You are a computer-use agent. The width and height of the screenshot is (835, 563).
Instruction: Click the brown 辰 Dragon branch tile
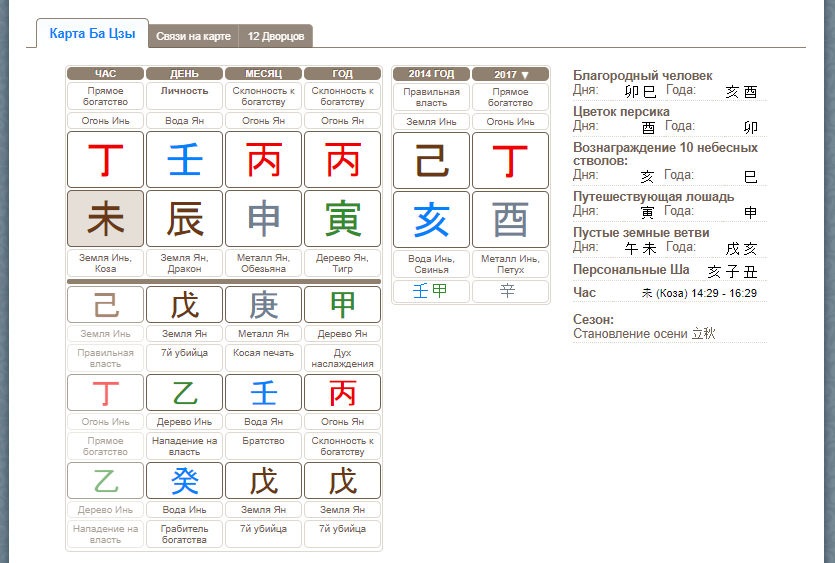click(184, 219)
